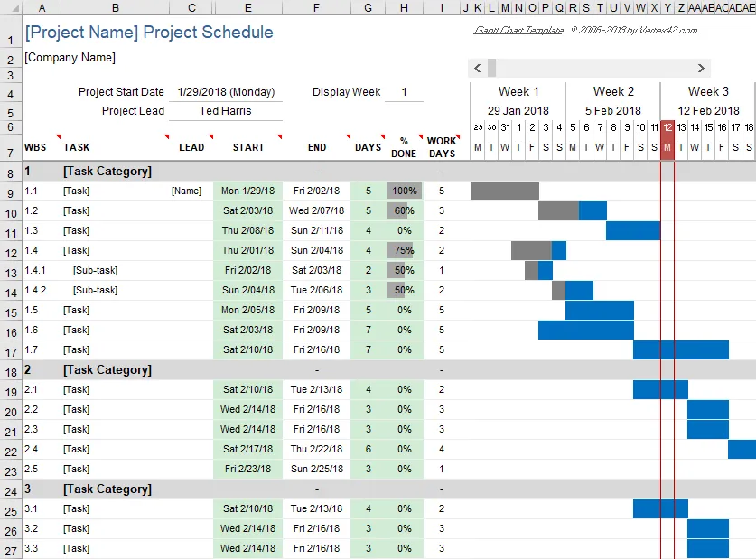The width and height of the screenshot is (756, 559).
Task: Select the Project Start Date cell
Action: (x=227, y=91)
